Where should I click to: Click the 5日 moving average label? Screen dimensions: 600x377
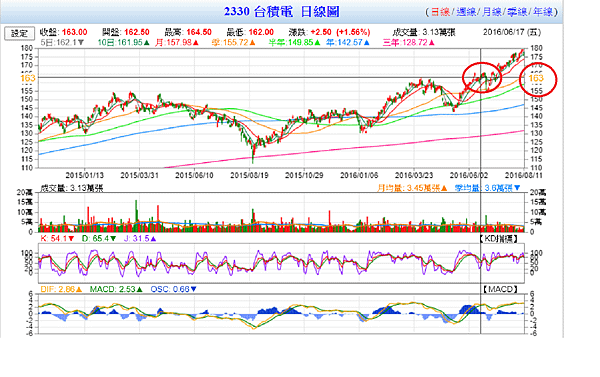62,42
